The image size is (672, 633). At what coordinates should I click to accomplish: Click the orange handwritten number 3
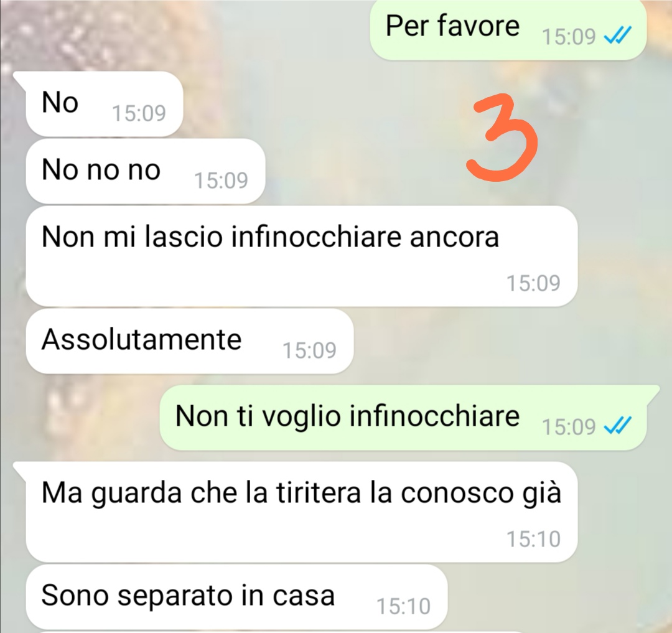[502, 137]
